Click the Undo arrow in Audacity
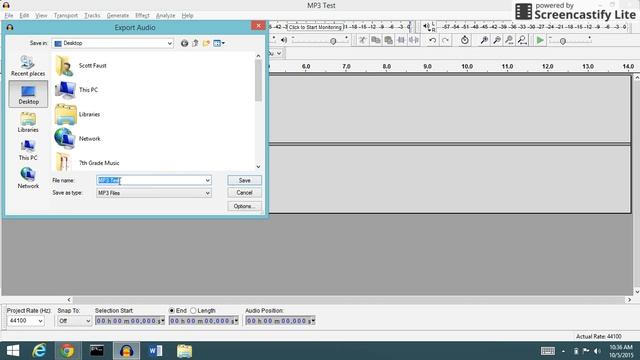This screenshot has height=360, width=640. [432, 40]
